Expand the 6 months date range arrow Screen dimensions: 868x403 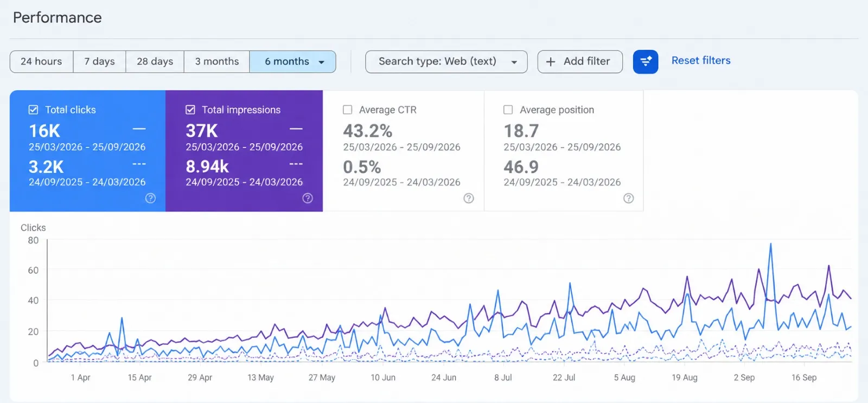click(x=322, y=62)
